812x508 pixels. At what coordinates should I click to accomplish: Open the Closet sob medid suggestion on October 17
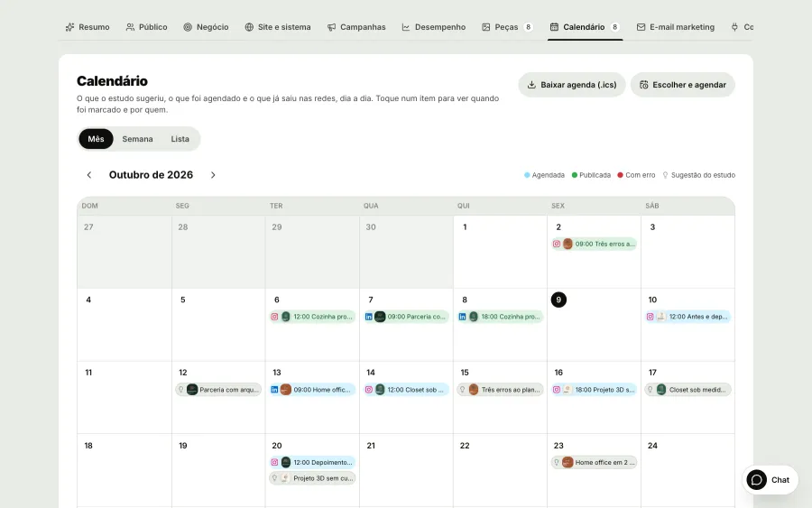coord(687,390)
